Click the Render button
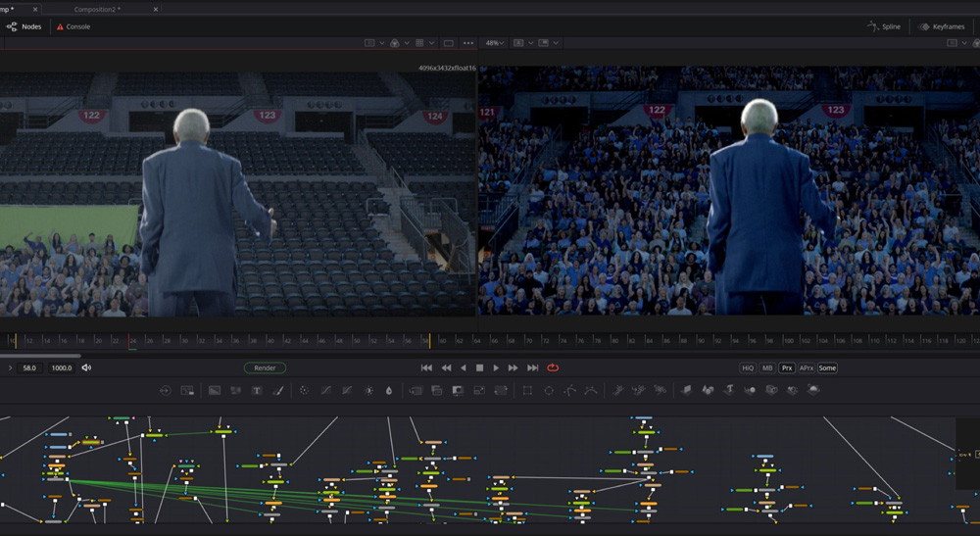The width and height of the screenshot is (980, 536). point(265,367)
